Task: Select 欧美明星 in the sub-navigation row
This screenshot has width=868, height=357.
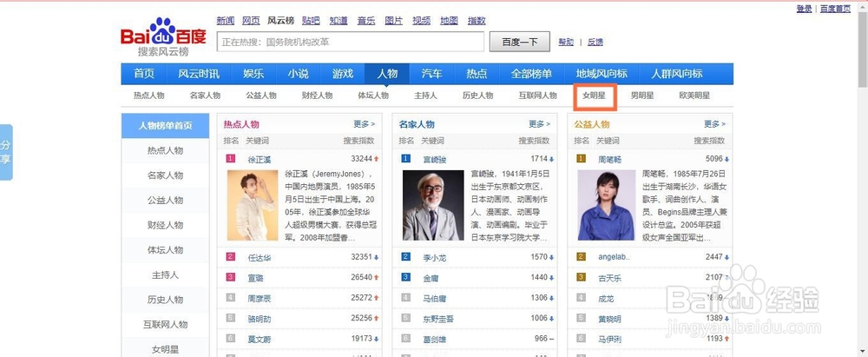Action: (x=694, y=96)
